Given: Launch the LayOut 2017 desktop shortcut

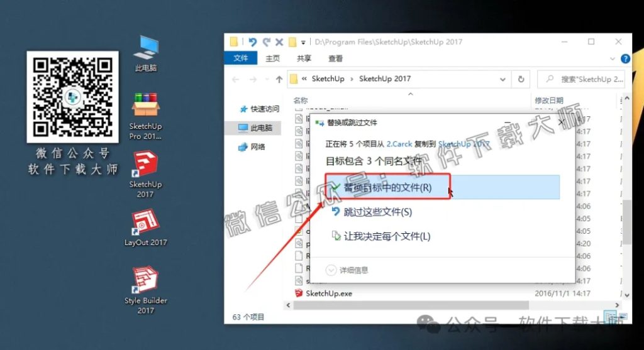Looking at the screenshot, I should click(x=145, y=228).
